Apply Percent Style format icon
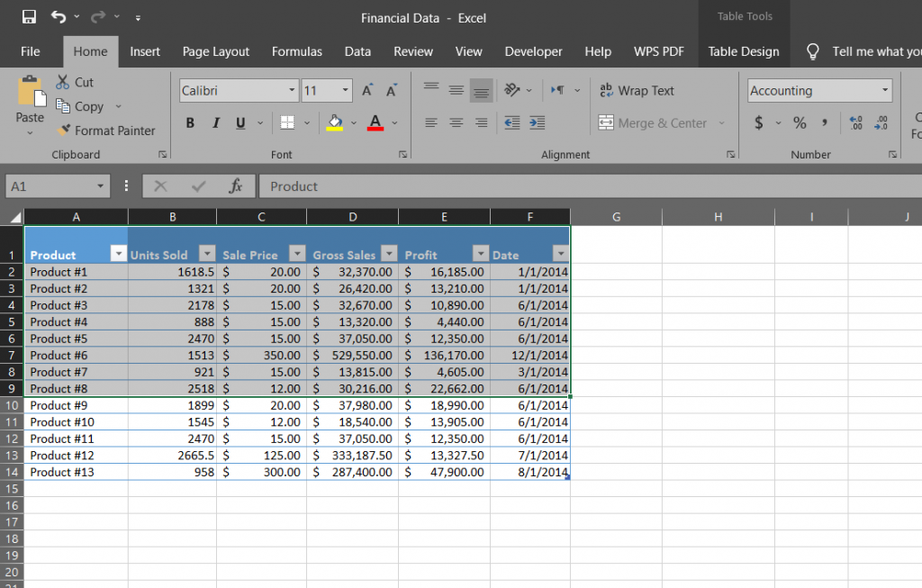 coord(800,122)
